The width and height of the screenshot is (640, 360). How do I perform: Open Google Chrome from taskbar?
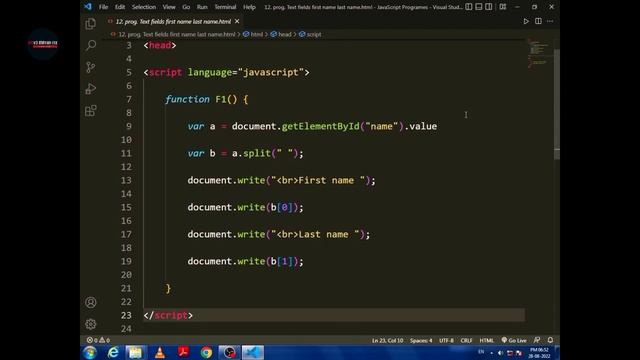click(207, 353)
